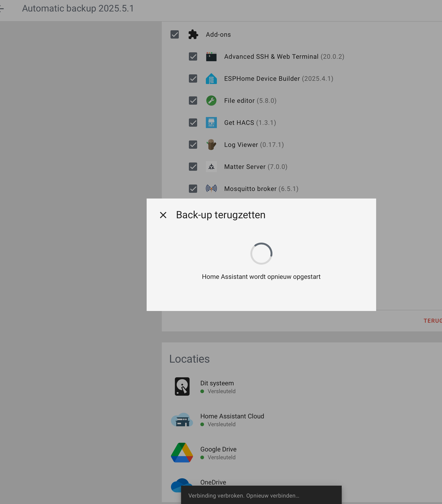This screenshot has height=504, width=442.
Task: Click the Advanced SSH terminal icon
Action: click(211, 57)
